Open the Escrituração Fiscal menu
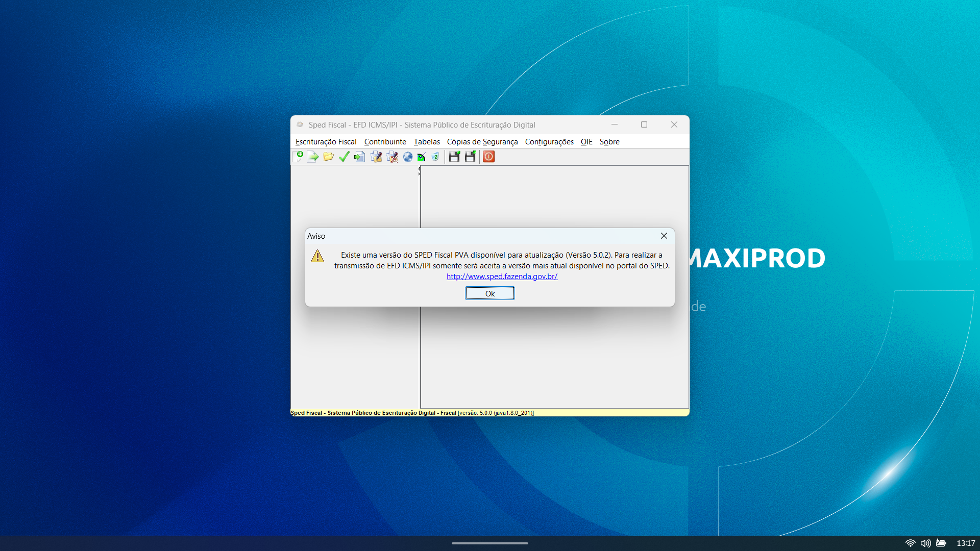Viewport: 980px width, 551px height. (326, 142)
